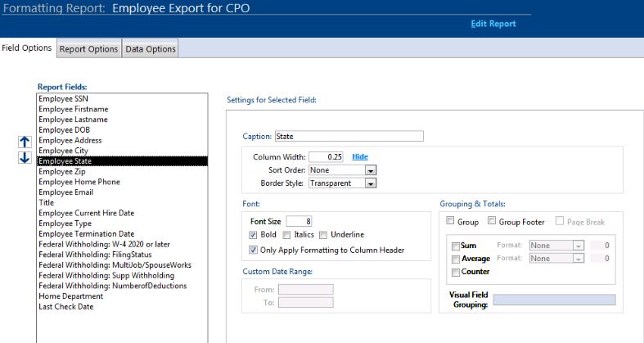
Task: Enable the Counter checkbox
Action: (456, 272)
